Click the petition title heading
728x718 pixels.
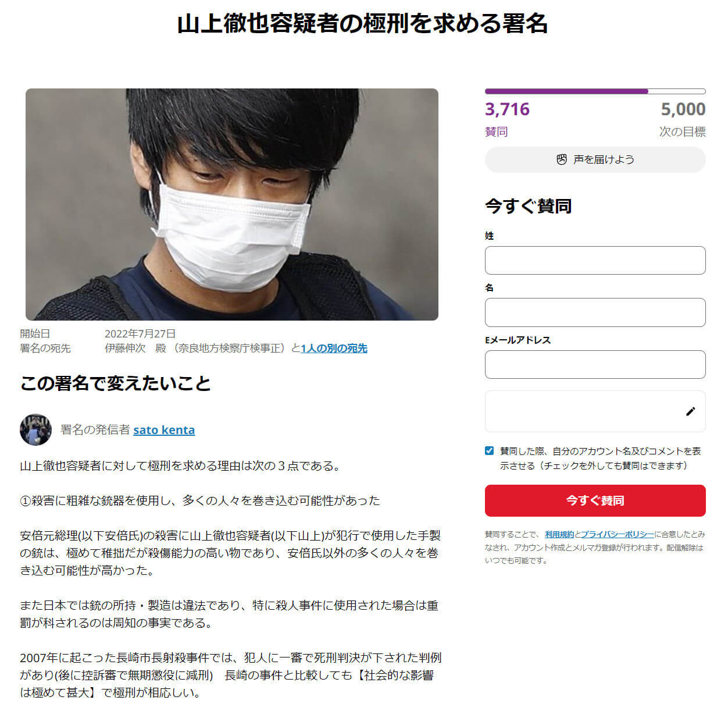[362, 24]
